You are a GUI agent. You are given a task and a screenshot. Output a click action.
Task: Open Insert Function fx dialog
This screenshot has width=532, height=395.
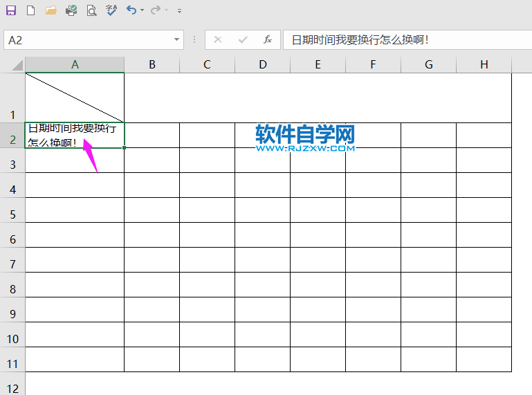(268, 39)
